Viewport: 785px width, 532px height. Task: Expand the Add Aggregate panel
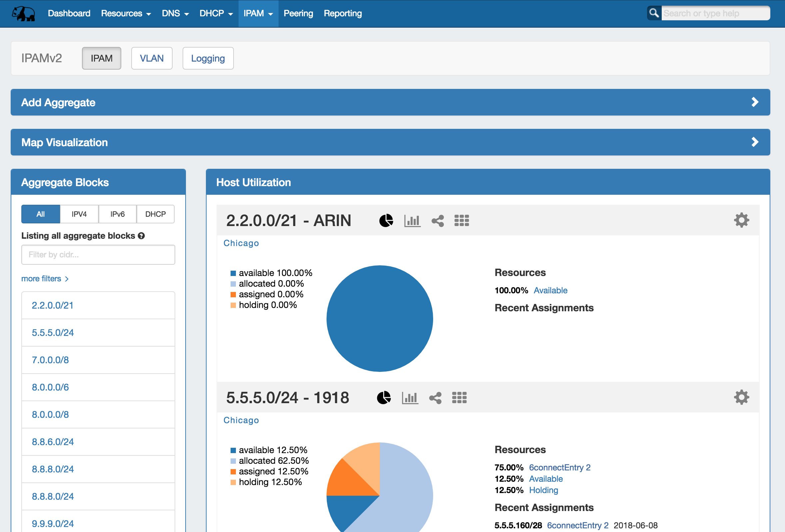click(x=390, y=102)
